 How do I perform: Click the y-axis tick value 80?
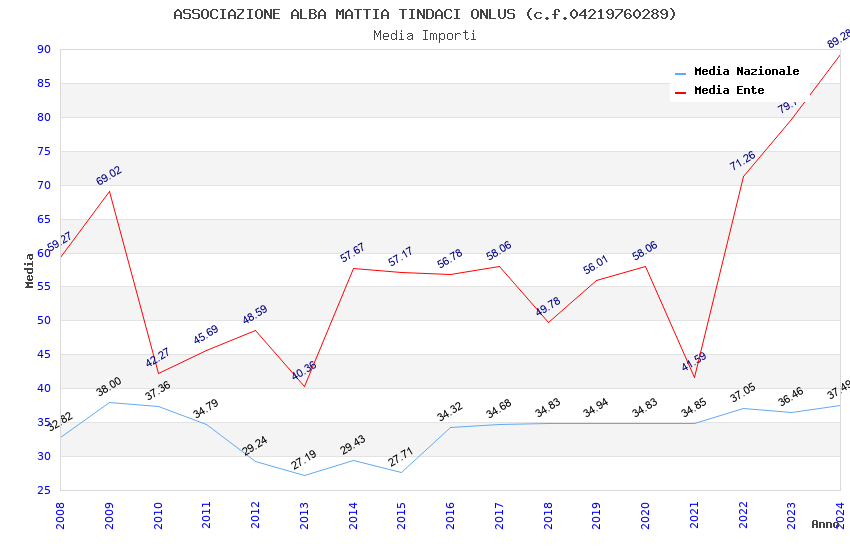44,118
